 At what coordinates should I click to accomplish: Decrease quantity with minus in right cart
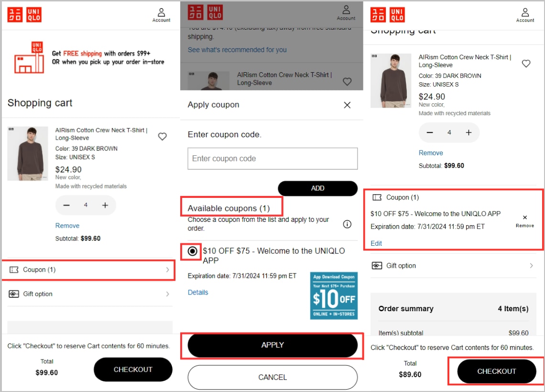430,132
